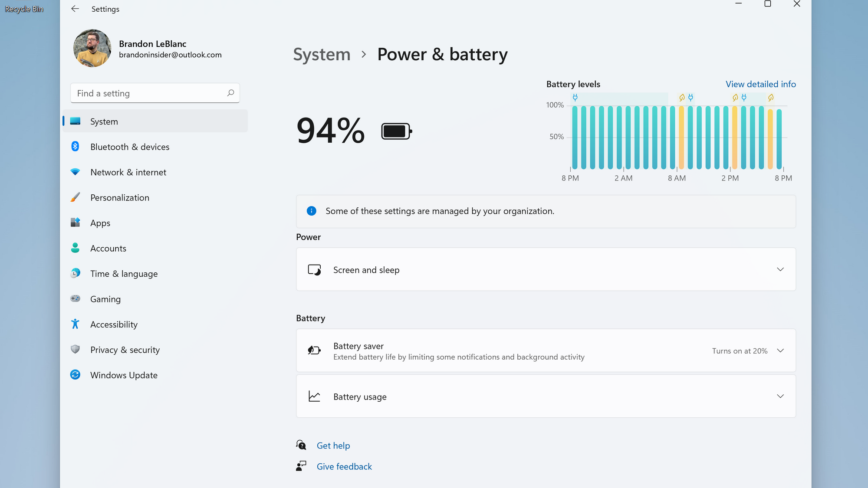The height and width of the screenshot is (488, 868).
Task: Click the Give feedback option
Action: (344, 466)
